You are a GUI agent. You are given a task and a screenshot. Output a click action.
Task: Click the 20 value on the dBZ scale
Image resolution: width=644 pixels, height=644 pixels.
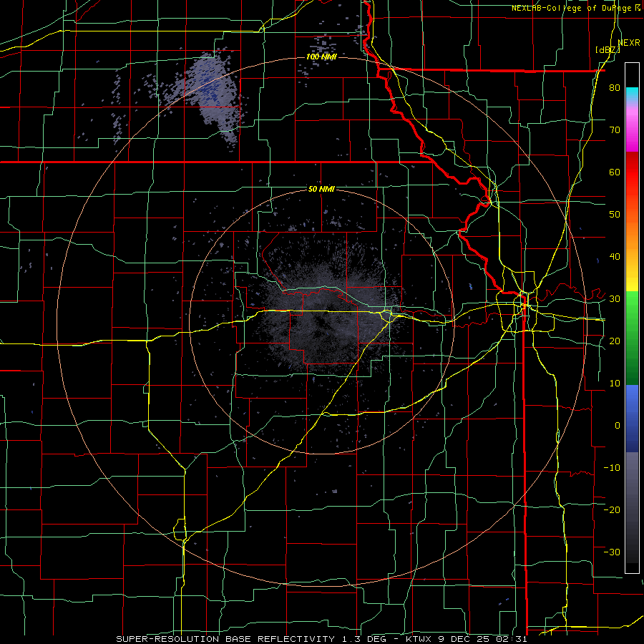615,341
